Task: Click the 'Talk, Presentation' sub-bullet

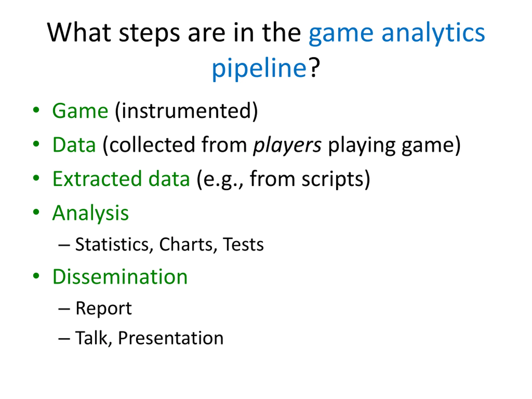Action: [149, 338]
